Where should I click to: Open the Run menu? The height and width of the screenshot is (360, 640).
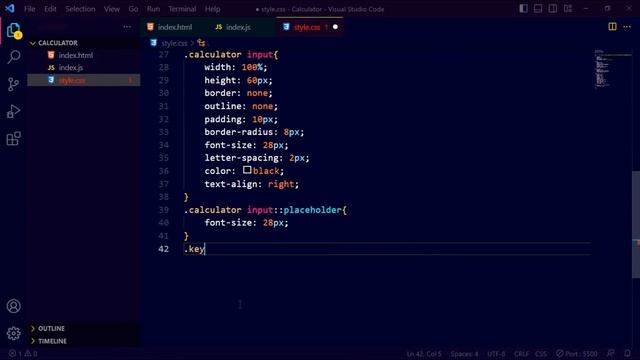(153, 9)
